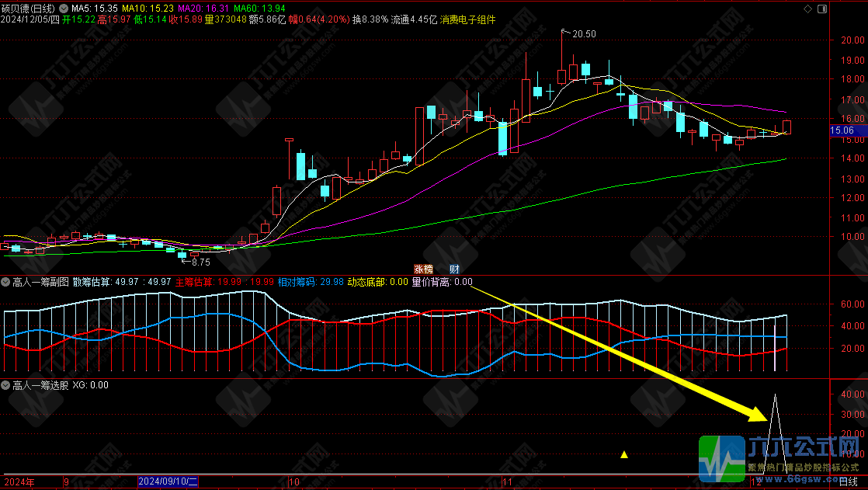Open the 消费电子组件 sector link
Viewport: 868px width, 490px height.
[x=468, y=19]
